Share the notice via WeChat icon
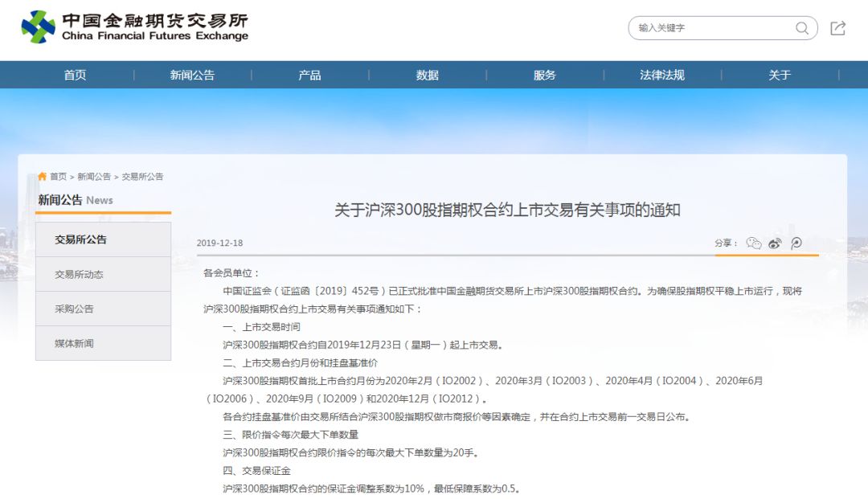The image size is (868, 499). [753, 243]
